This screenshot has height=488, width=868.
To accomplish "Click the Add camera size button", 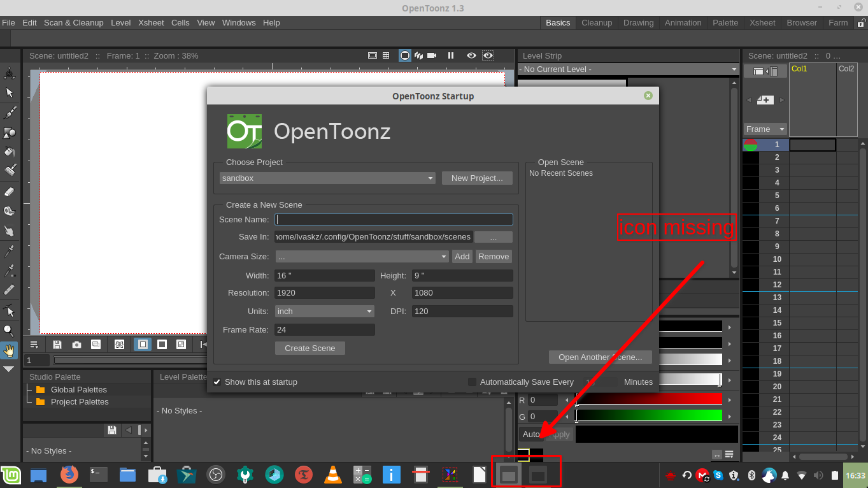I will (462, 257).
